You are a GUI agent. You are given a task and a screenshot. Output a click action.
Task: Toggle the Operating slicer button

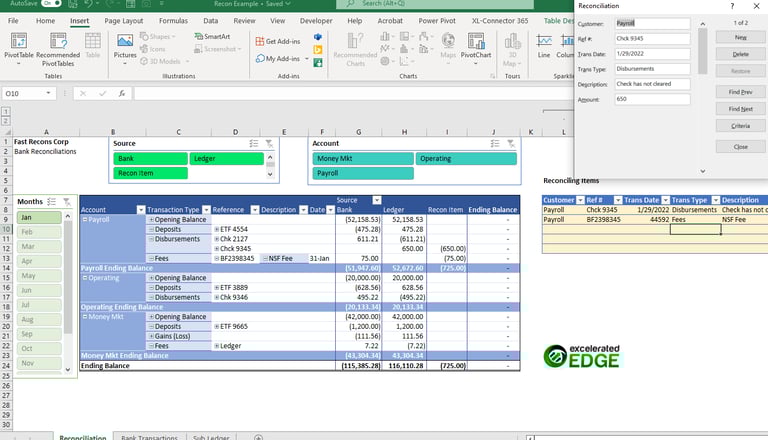(x=466, y=158)
